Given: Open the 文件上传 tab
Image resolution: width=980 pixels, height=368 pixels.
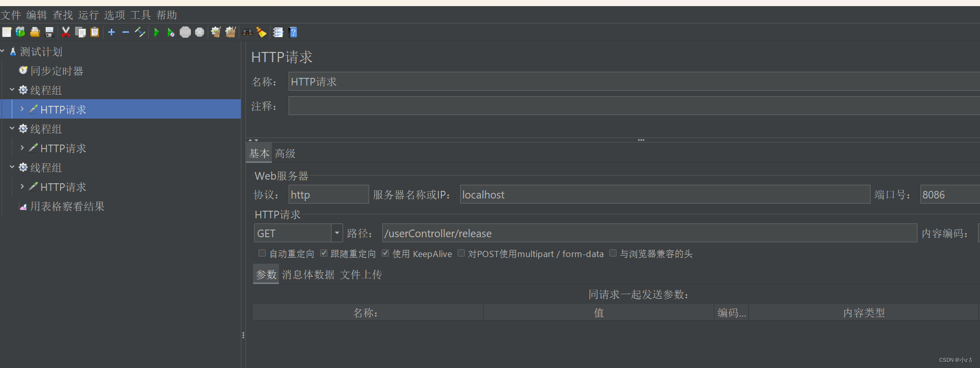Looking at the screenshot, I should coord(361,274).
